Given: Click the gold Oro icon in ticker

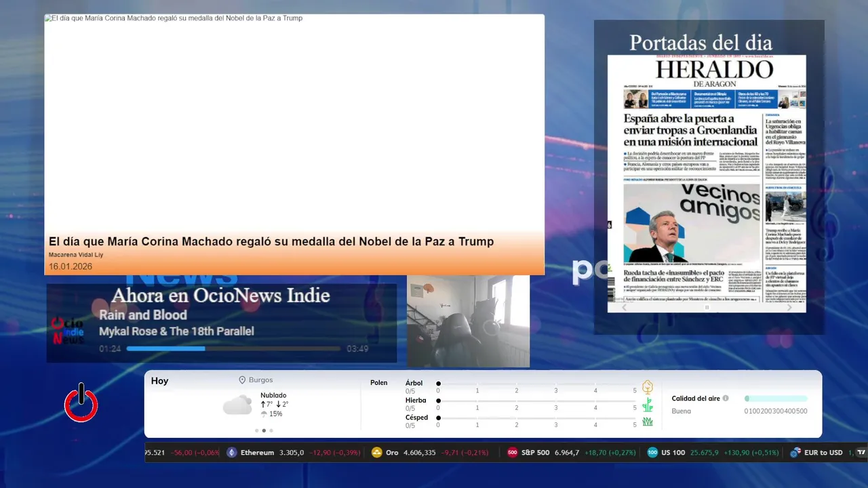Looking at the screenshot, I should [377, 453].
